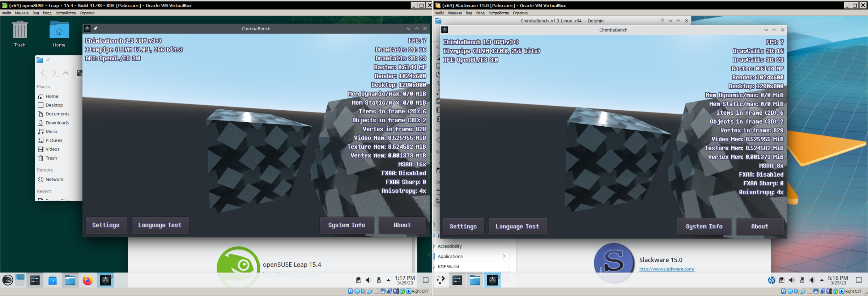This screenshot has width=868, height=296.
Task: Select ChimbaBench in the openSUSE taskbar
Action: coord(106,280)
